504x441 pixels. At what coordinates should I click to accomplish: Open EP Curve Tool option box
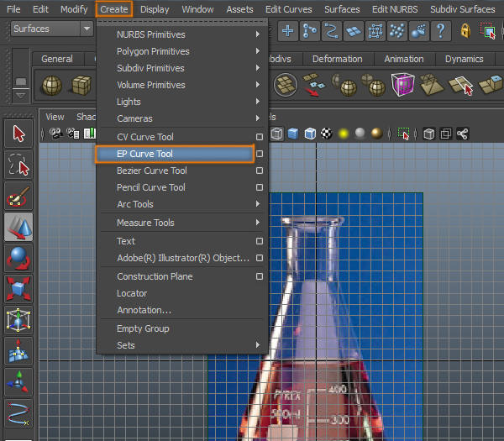pos(260,154)
